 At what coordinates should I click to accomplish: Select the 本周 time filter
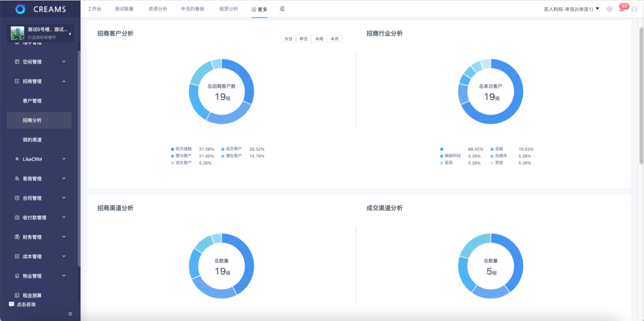pyautogui.click(x=319, y=39)
